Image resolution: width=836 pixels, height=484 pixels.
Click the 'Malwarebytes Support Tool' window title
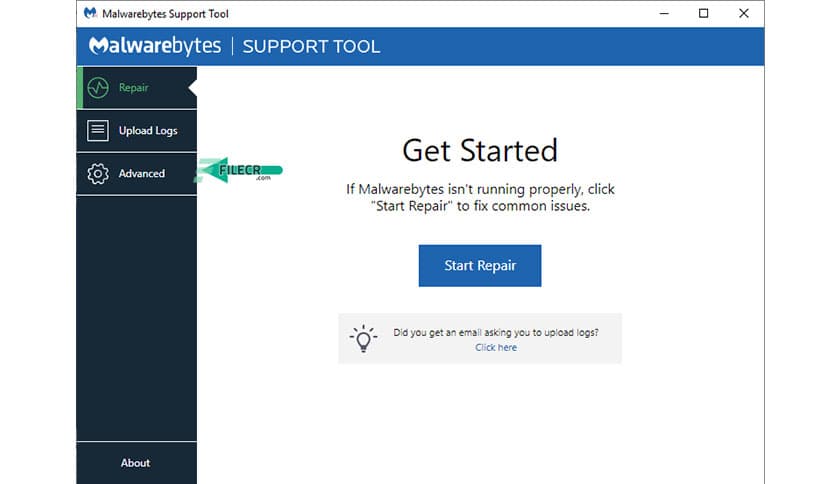click(165, 14)
